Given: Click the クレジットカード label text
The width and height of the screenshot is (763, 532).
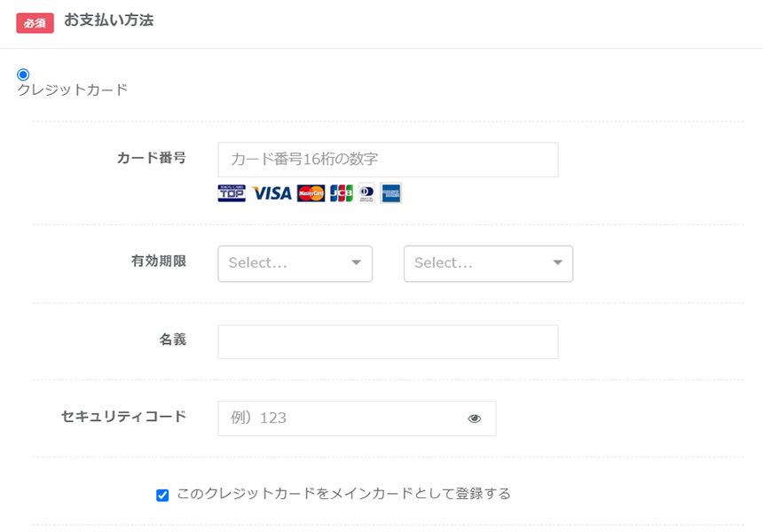Looking at the screenshot, I should point(73,90).
